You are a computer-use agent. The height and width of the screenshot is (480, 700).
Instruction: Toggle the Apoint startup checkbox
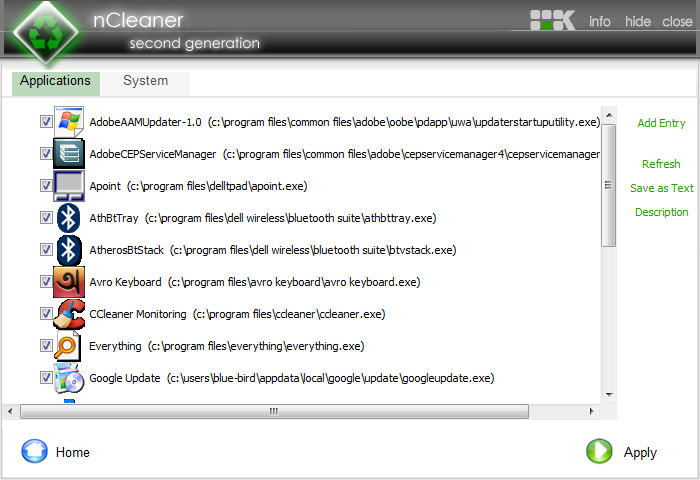tap(46, 185)
